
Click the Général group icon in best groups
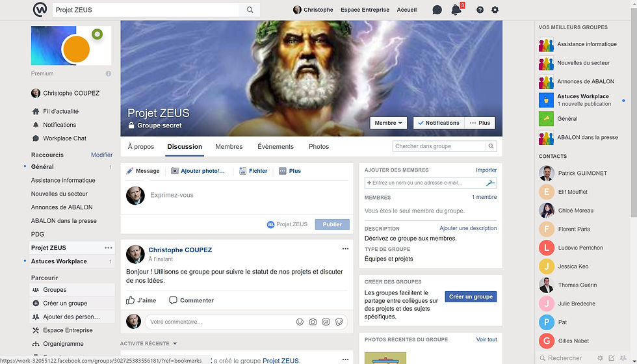click(x=546, y=118)
